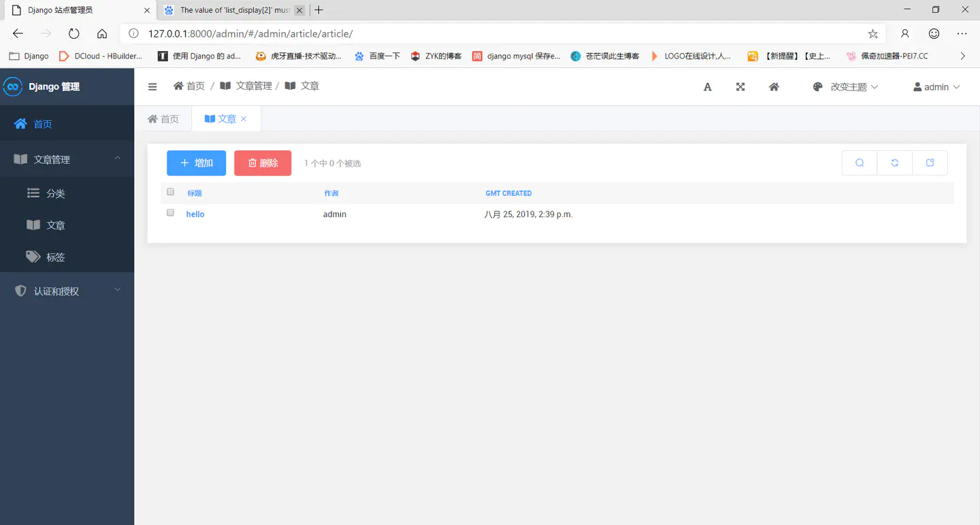The image size is (980, 525).
Task: Click the site info icon in address bar
Action: pyautogui.click(x=134, y=33)
